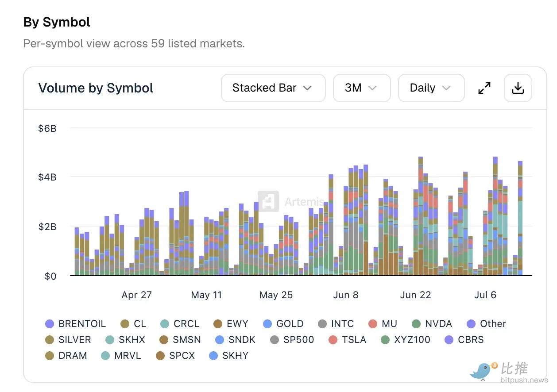Viewport: 557px width, 392px height.
Task: Click the SP500 legend label
Action: [x=298, y=340]
